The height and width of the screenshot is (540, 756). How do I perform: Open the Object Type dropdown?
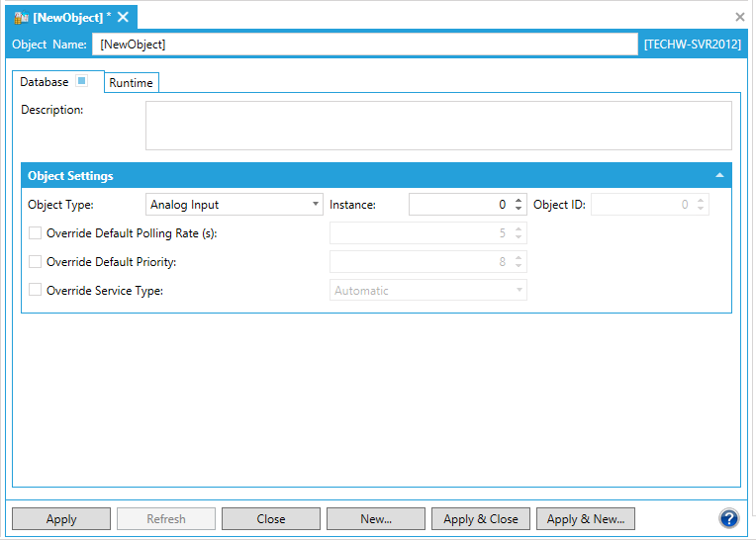234,205
